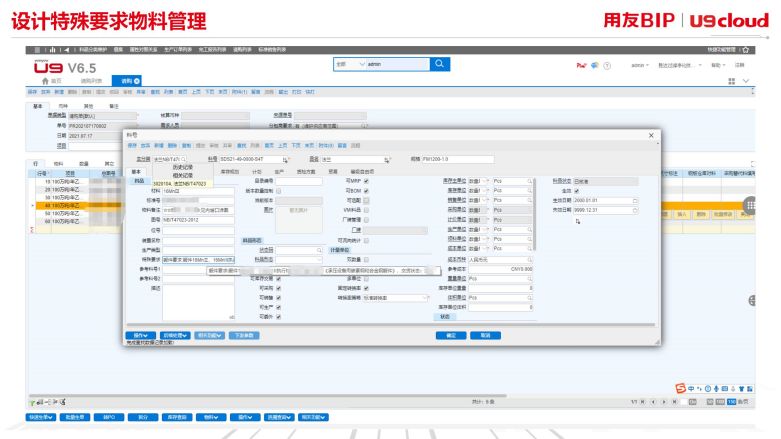Click the left arrow icon in top bar
This screenshot has height=439, width=781.
pyautogui.click(x=67, y=50)
